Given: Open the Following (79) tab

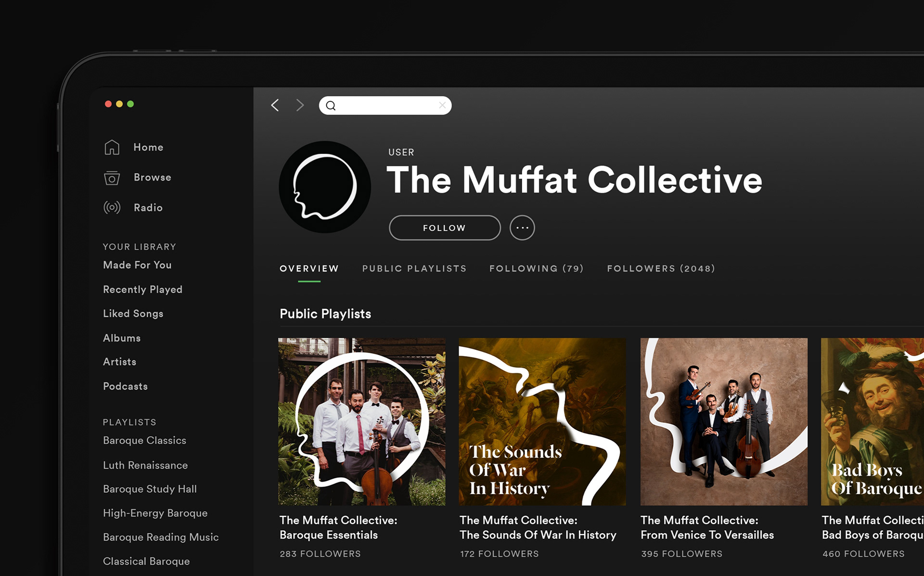Looking at the screenshot, I should (x=536, y=269).
